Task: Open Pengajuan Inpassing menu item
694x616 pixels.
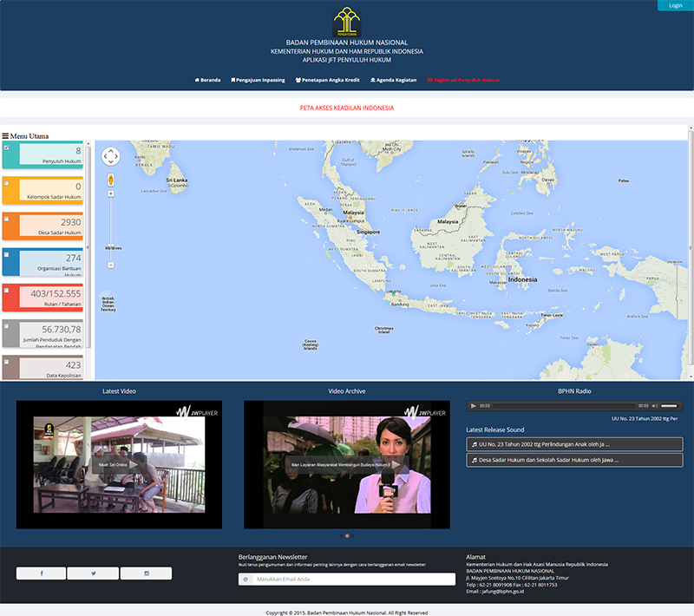Action: pyautogui.click(x=258, y=80)
